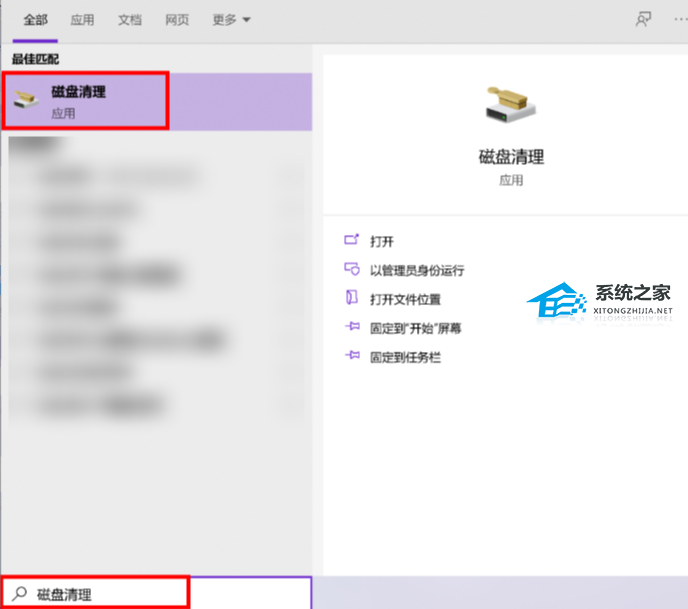
Task: Expand the 更多 dropdown
Action: pyautogui.click(x=232, y=20)
